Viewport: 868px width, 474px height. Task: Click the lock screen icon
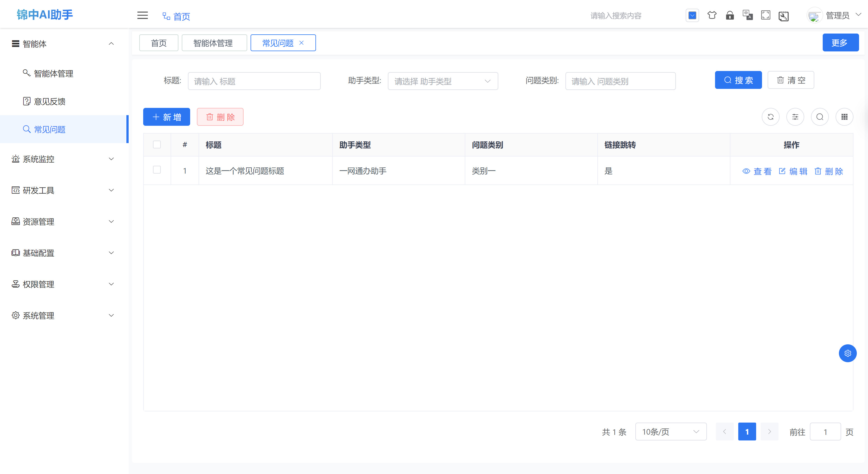[730, 15]
